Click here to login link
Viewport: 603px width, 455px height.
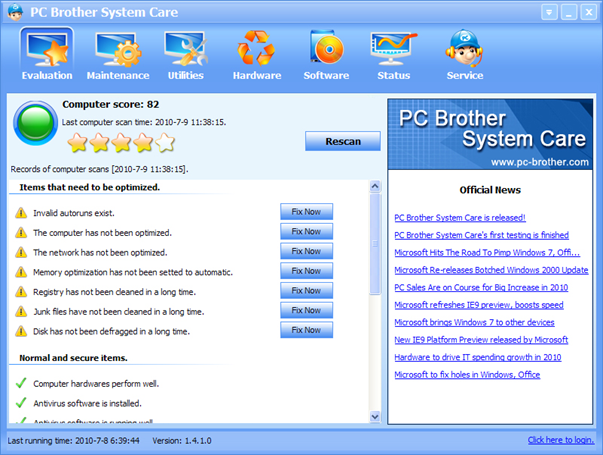[x=562, y=440]
